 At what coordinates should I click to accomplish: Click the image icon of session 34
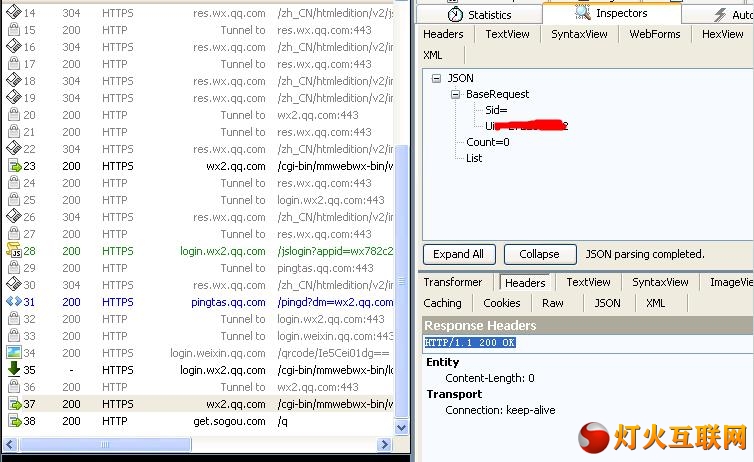(14, 352)
